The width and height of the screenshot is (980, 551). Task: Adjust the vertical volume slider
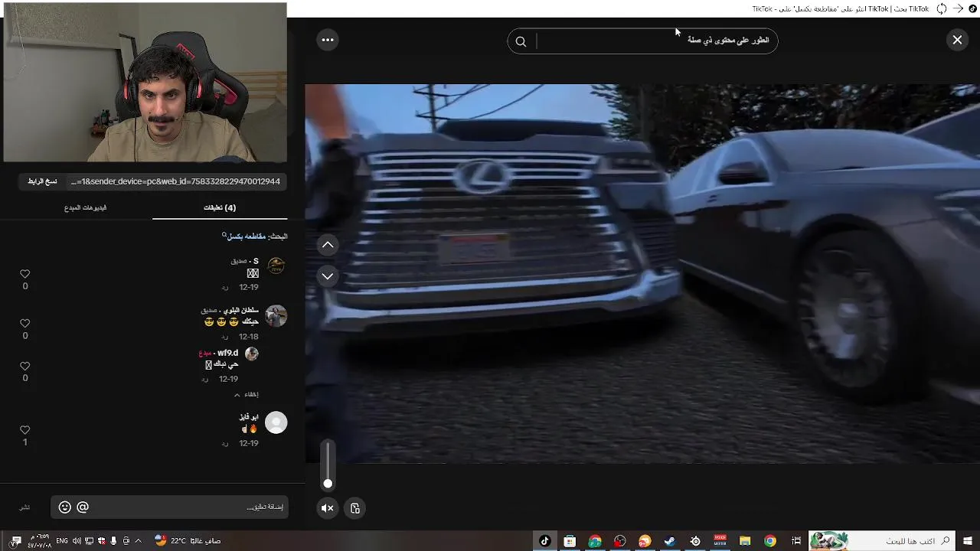(x=328, y=464)
